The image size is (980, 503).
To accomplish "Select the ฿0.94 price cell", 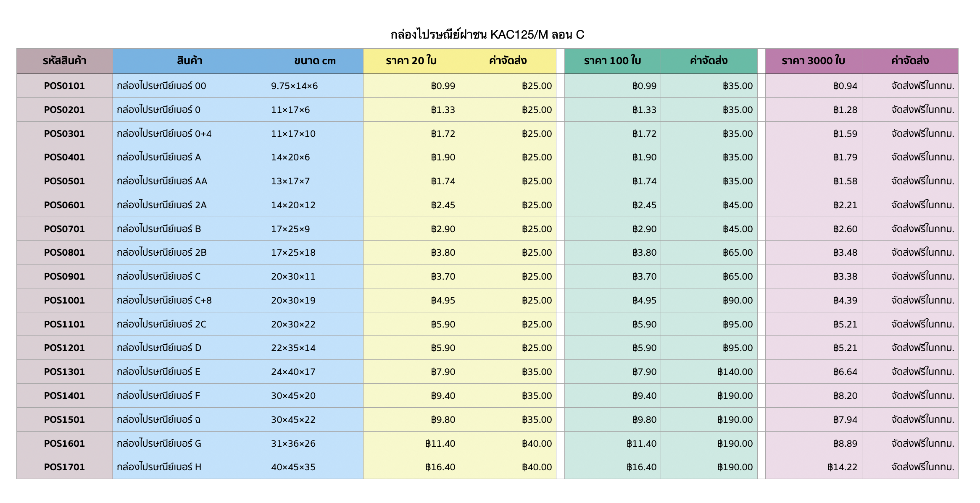I will pos(845,86).
